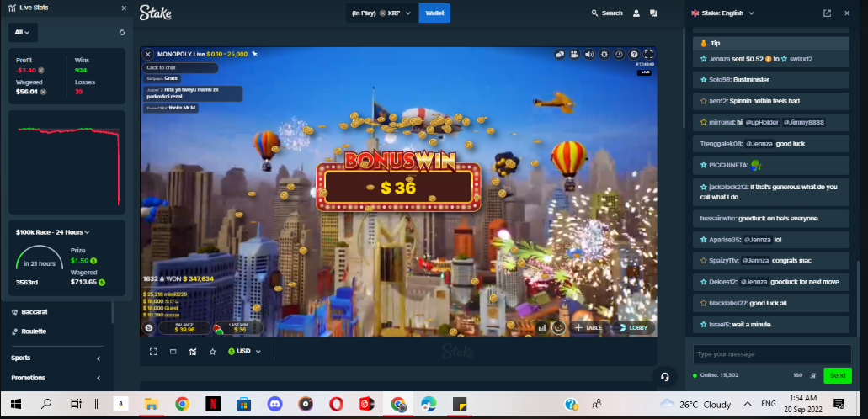Open Opera browser from the taskbar
This screenshot has width=868, height=419.
click(x=336, y=405)
